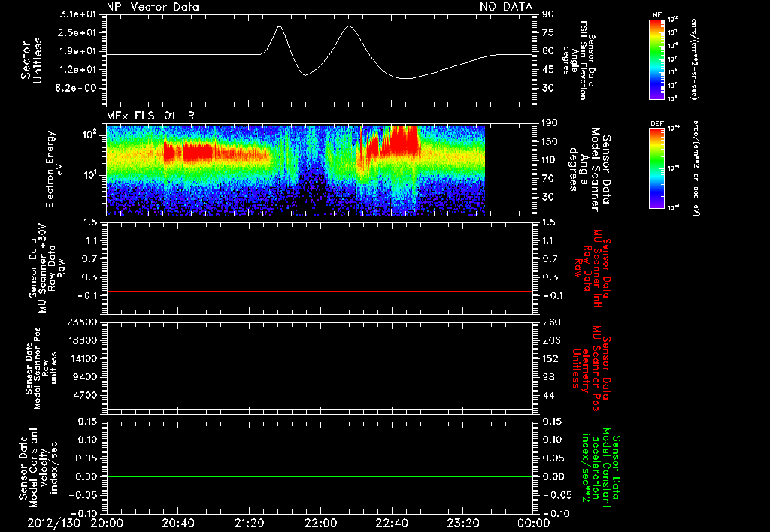This screenshot has width=770, height=532.
Task: Click the "Sector Unitless" axis label
Action: point(32,60)
